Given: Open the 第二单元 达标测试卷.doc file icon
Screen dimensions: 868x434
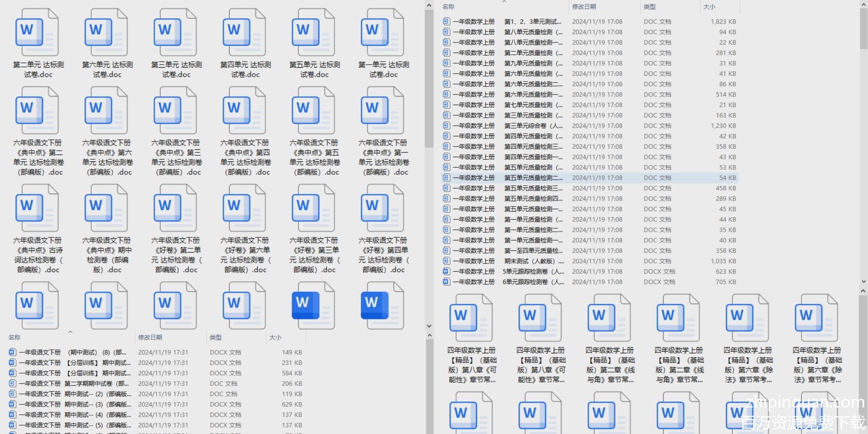Looking at the screenshot, I should coord(37,33).
